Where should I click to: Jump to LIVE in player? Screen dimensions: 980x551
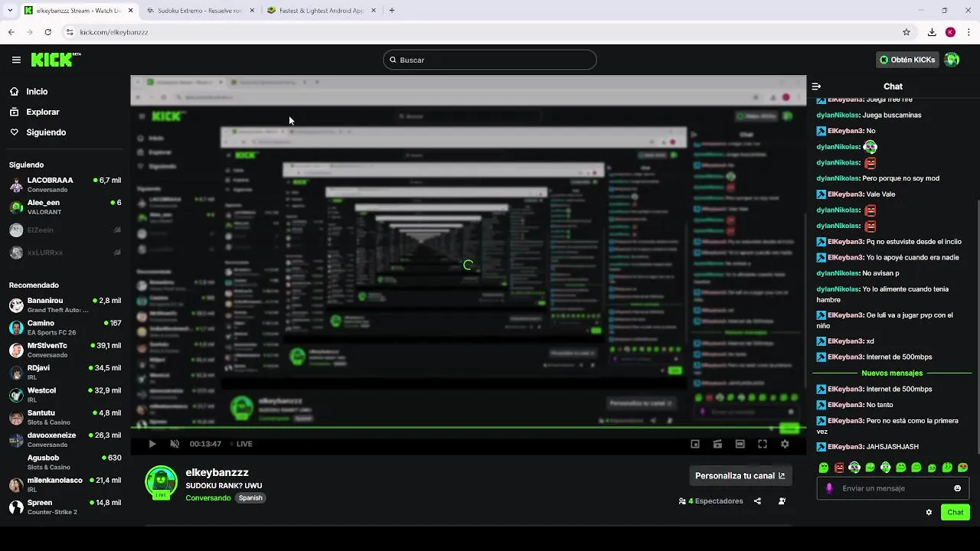pos(240,444)
